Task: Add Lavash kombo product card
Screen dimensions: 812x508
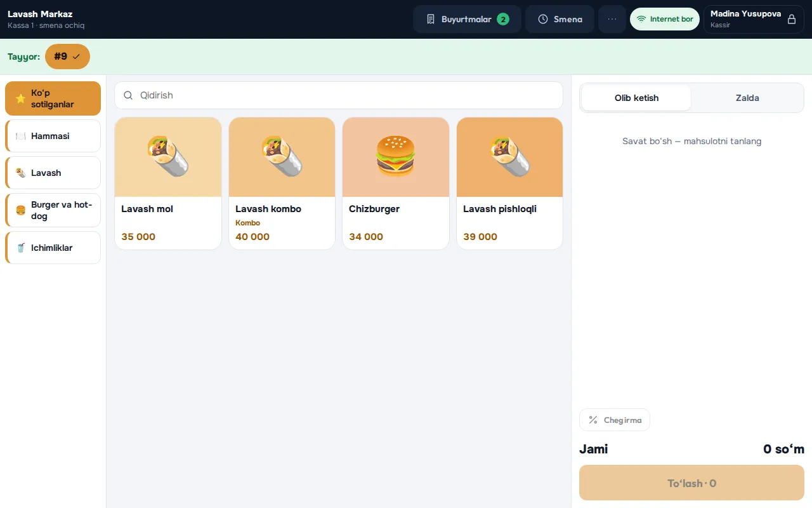Action: [282, 184]
